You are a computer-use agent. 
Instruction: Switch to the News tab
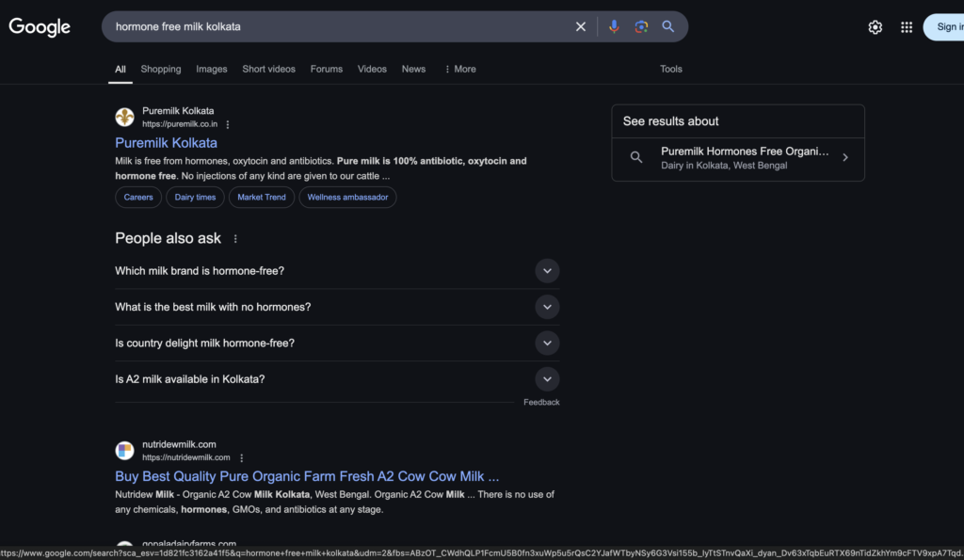[x=414, y=69]
